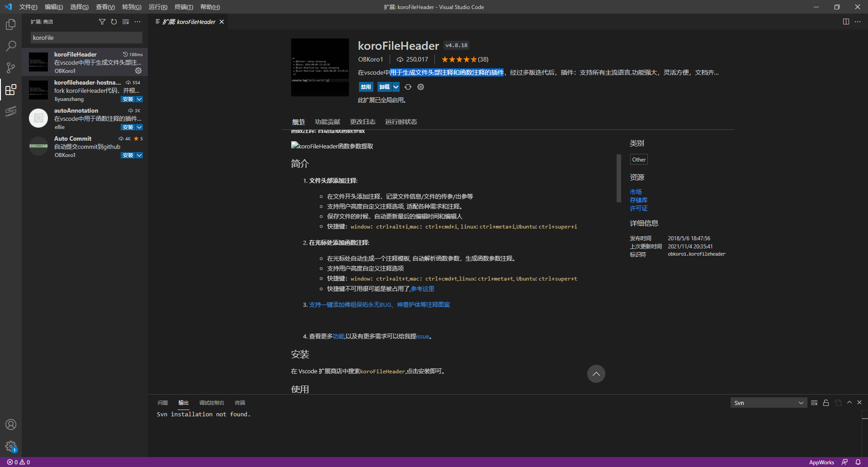Open the 文件(F) menu
868x467 pixels.
[x=28, y=7]
